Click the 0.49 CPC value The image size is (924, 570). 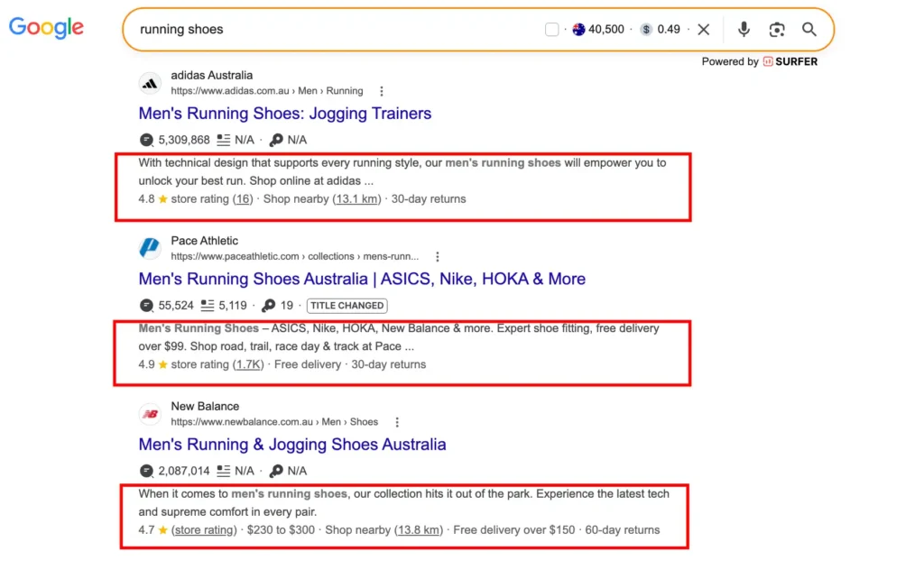click(669, 30)
